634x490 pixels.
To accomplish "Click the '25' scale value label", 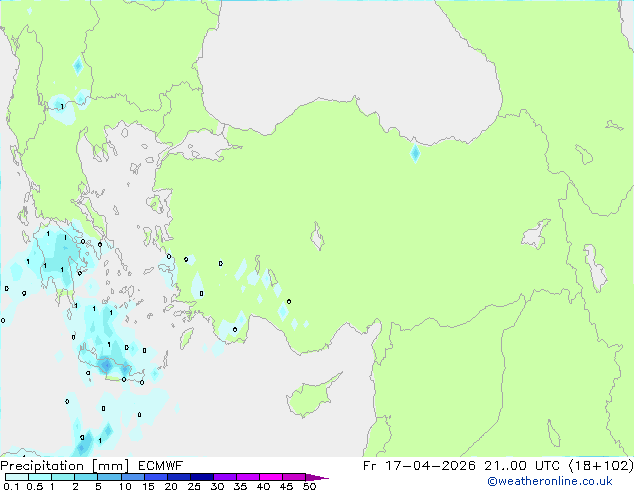I will coord(194,486).
